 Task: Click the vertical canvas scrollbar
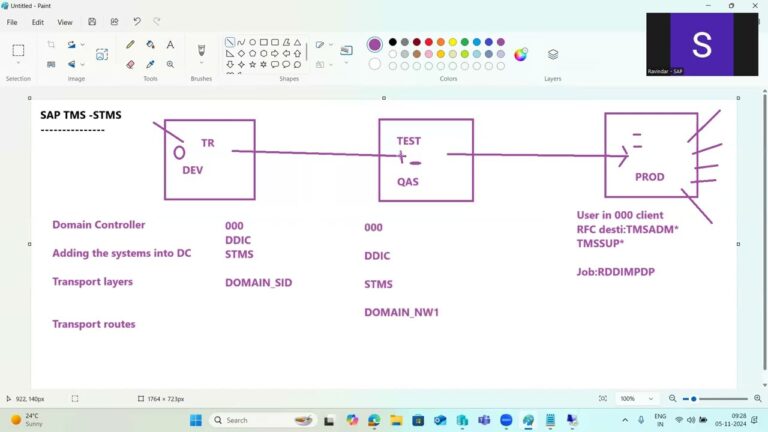pyautogui.click(x=764, y=230)
